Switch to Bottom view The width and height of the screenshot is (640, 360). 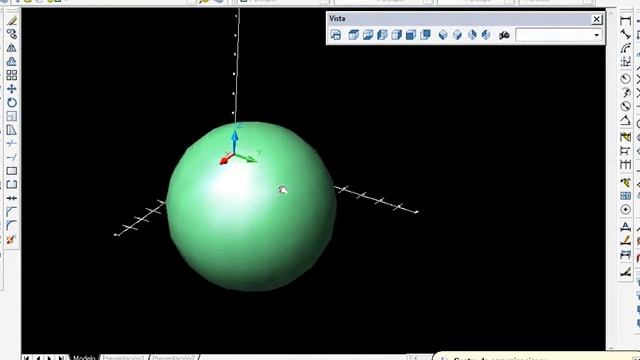pyautogui.click(x=368, y=35)
